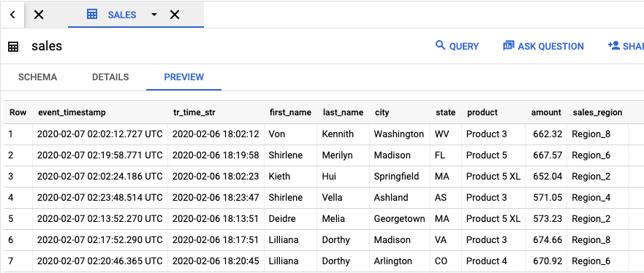Open QUERY for the sales table
The image size is (644, 273).
(x=457, y=46)
